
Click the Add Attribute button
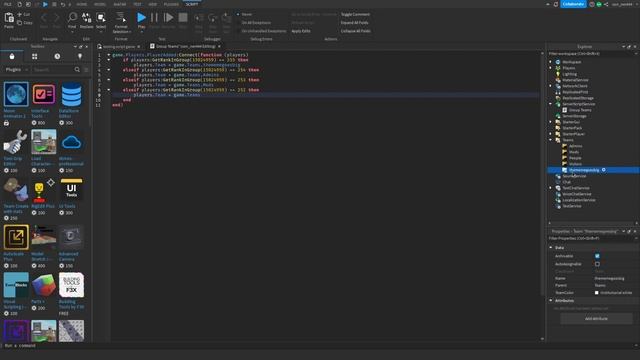coord(596,318)
